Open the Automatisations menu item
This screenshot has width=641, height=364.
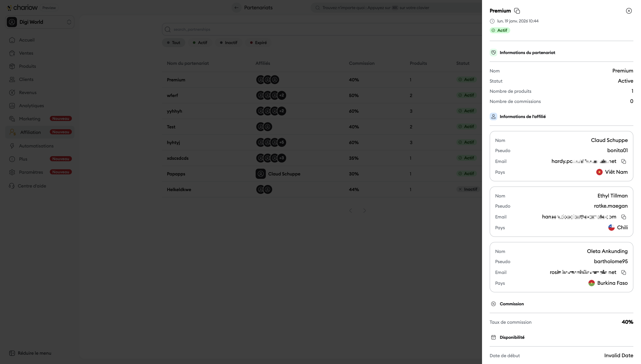[x=36, y=146]
